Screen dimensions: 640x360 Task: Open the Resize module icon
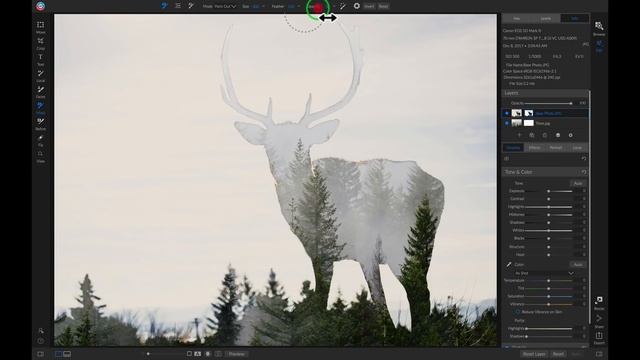[x=599, y=303]
